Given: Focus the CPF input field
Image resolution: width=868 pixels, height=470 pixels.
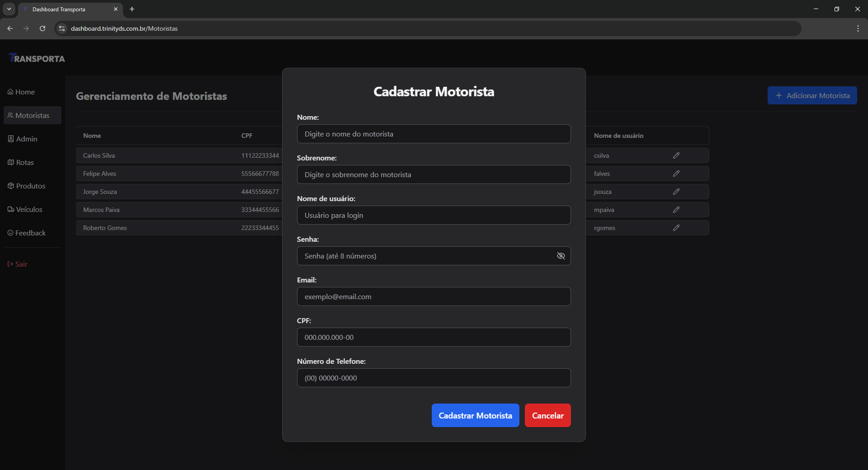Looking at the screenshot, I should click(434, 337).
